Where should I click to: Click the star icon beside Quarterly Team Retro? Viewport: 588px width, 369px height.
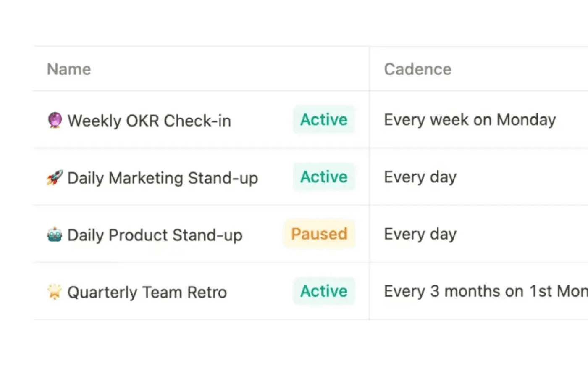point(54,292)
